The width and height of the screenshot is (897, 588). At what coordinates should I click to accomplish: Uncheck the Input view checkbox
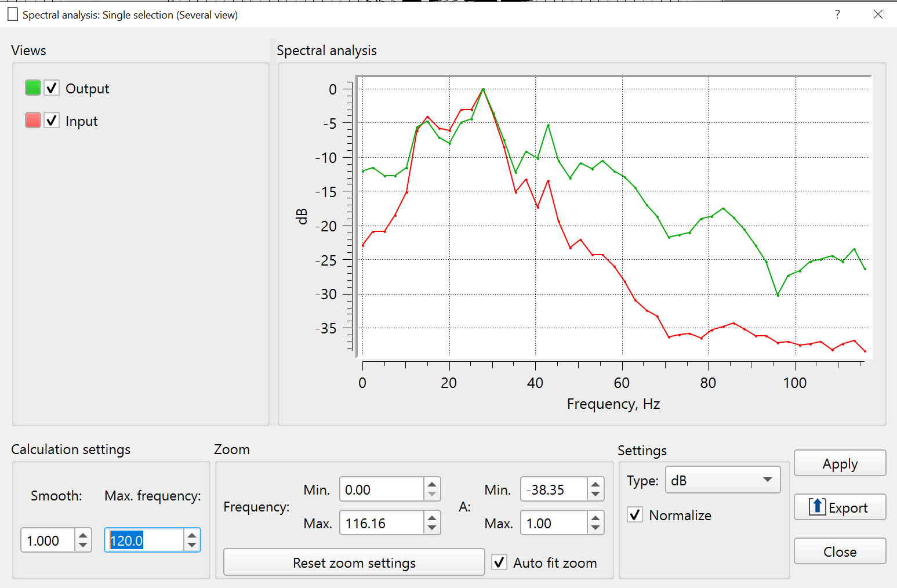[52, 121]
